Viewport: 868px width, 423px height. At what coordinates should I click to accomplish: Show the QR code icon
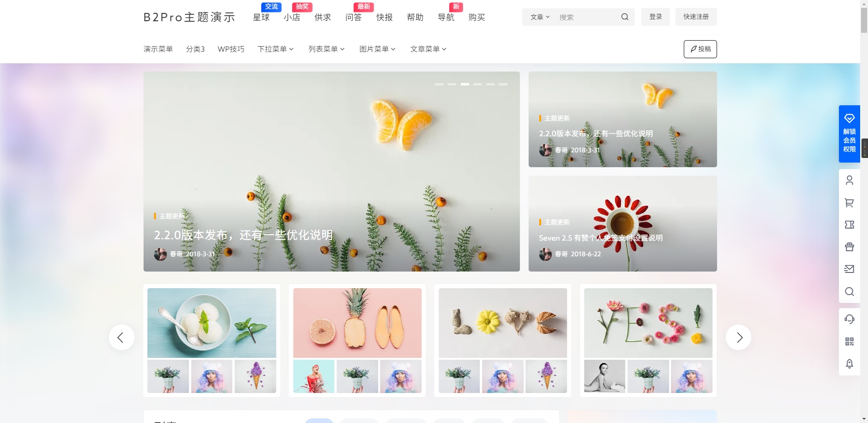click(x=850, y=341)
